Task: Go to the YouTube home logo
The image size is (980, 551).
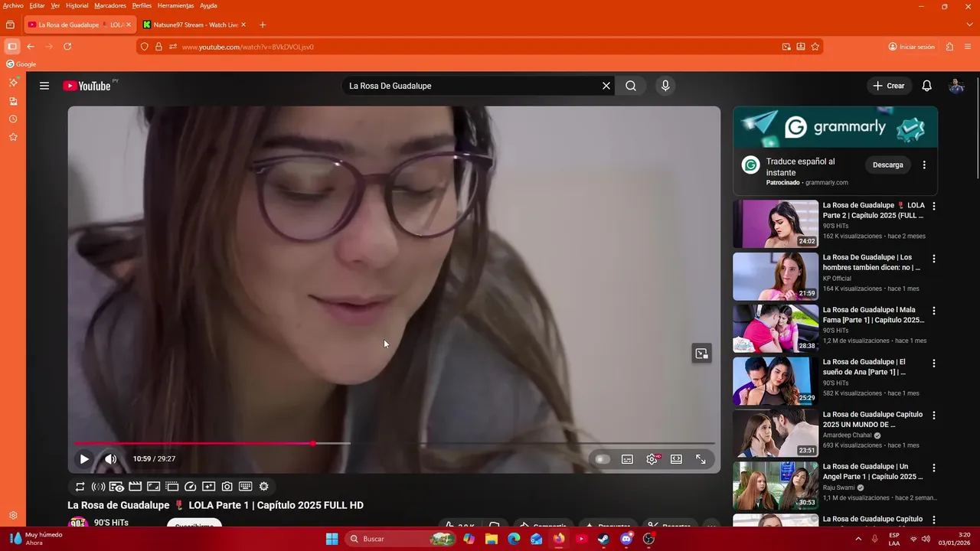Action: [87, 86]
